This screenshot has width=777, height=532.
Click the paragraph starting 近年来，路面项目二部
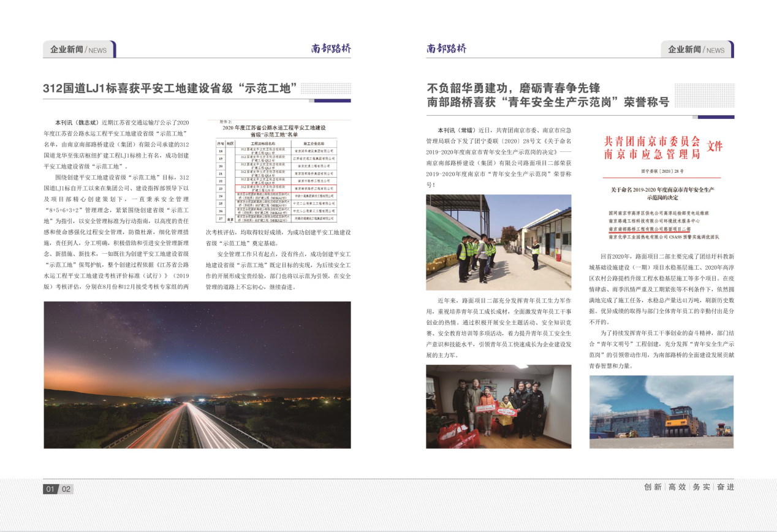(x=499, y=328)
